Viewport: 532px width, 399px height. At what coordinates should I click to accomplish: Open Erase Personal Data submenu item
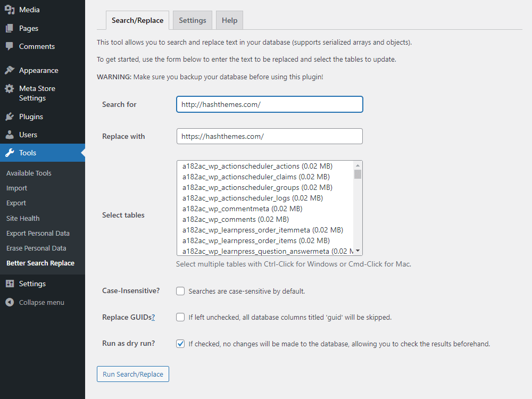[x=36, y=248]
